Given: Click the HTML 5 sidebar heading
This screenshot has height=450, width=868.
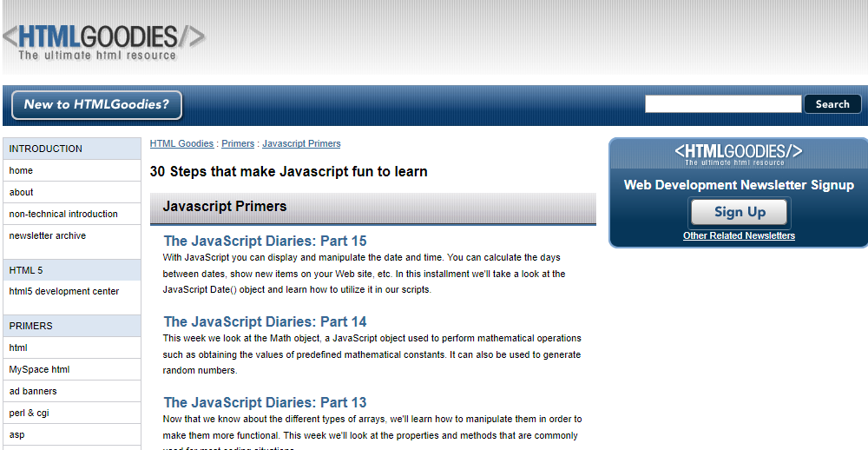Looking at the screenshot, I should [72, 270].
